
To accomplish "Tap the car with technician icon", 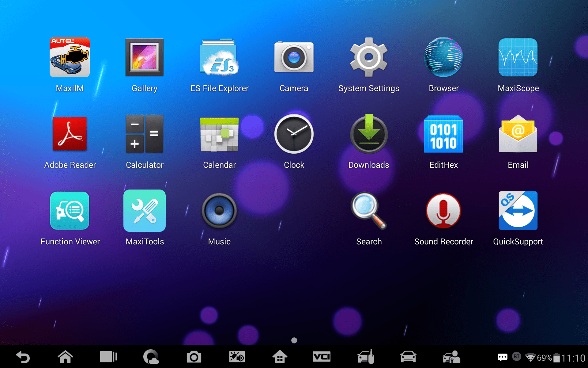I will 451,357.
